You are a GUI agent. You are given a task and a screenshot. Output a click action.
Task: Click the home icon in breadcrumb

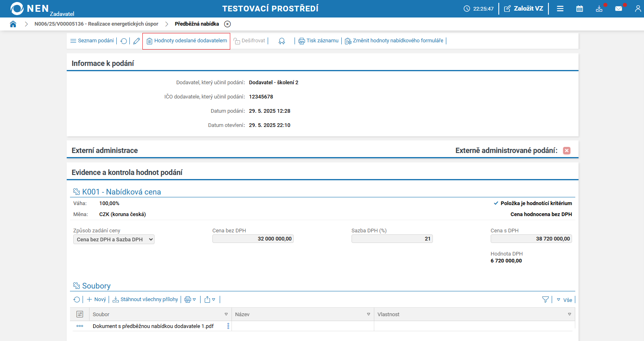coord(13,24)
